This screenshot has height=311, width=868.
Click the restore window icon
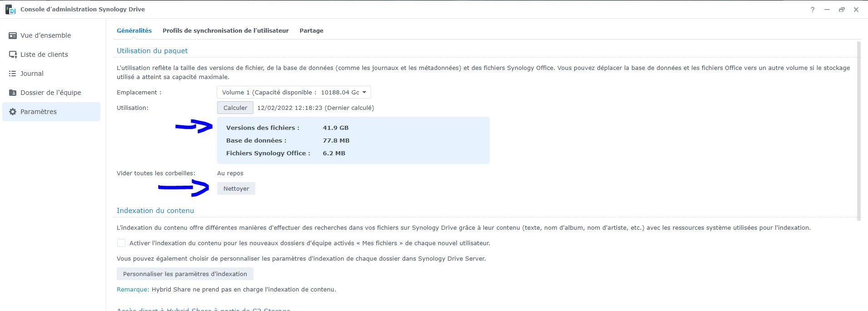click(x=842, y=10)
